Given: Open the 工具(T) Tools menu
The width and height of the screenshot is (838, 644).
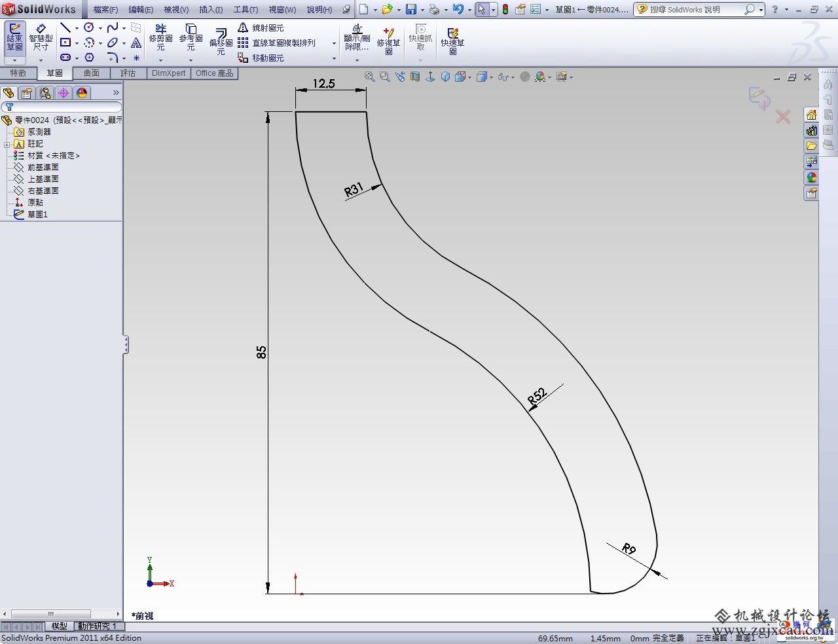Looking at the screenshot, I should coord(246,10).
